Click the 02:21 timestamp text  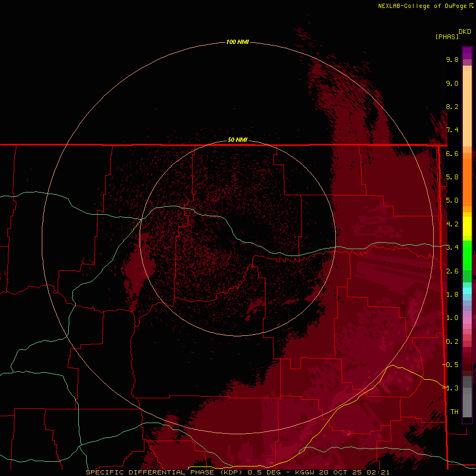click(x=378, y=472)
